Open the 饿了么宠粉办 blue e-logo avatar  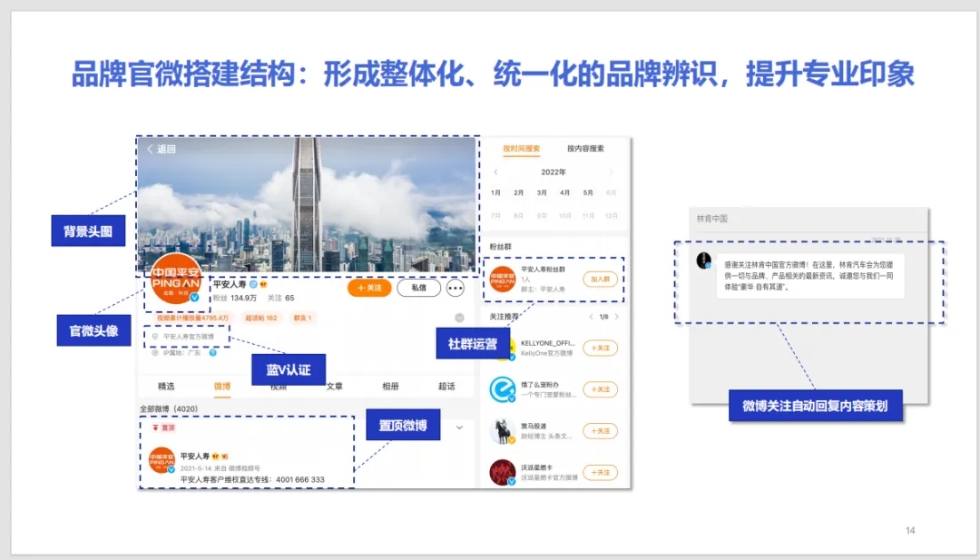click(503, 389)
